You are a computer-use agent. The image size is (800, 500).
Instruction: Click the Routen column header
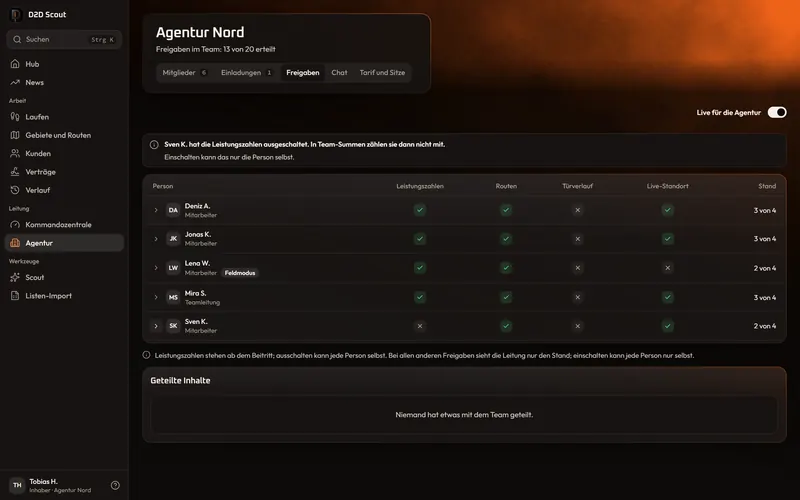(506, 186)
